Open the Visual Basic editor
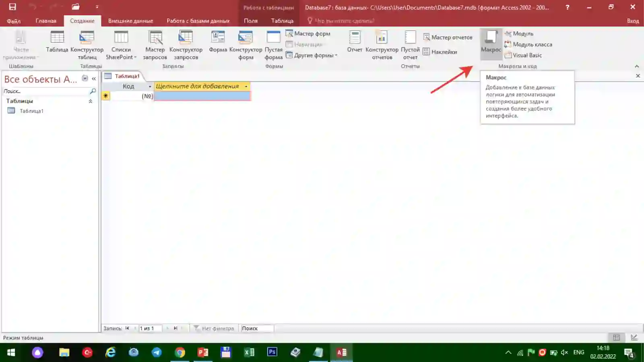The image size is (644, 362). [523, 55]
